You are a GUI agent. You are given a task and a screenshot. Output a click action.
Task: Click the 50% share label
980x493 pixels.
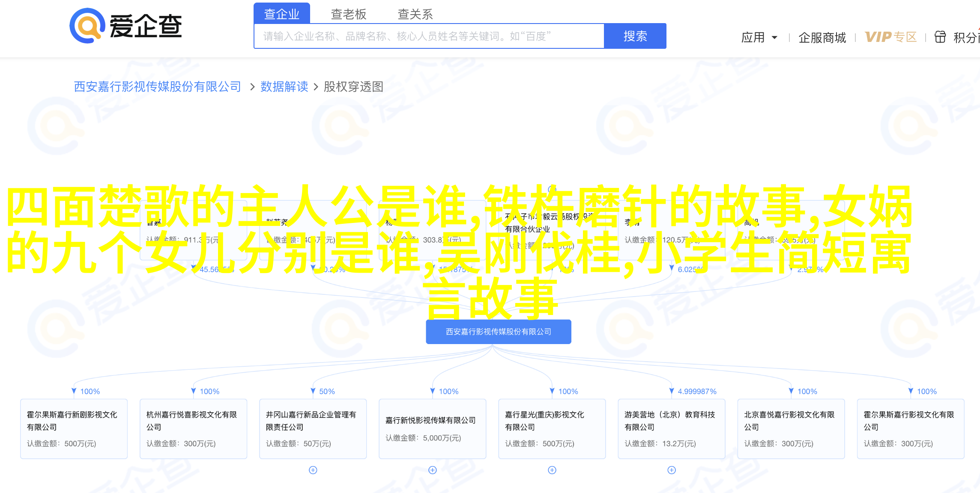click(x=327, y=391)
